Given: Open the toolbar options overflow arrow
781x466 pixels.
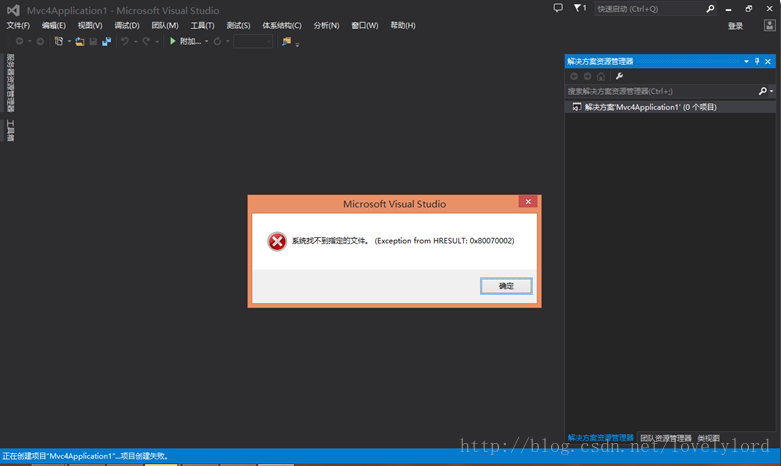Looking at the screenshot, I should click(297, 44).
